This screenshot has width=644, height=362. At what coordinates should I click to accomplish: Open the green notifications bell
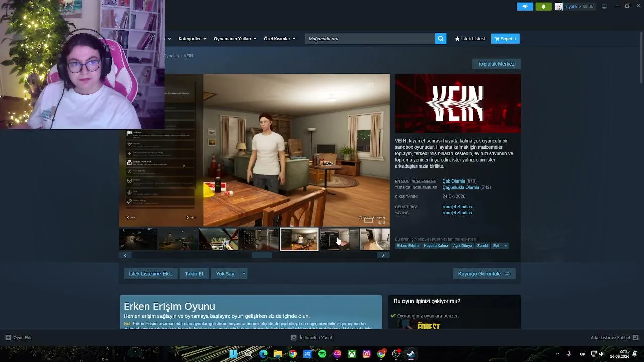click(x=543, y=6)
